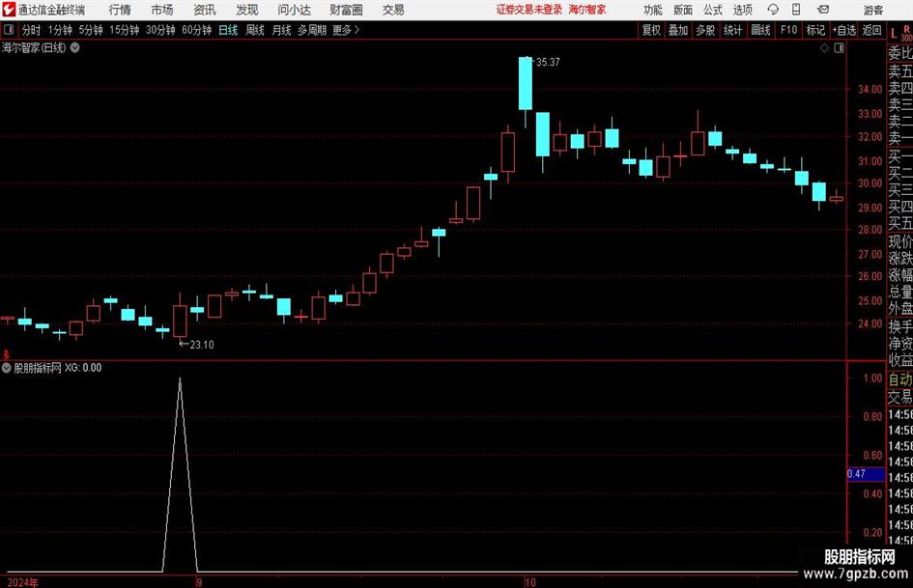
Task: Open the 资讯 menu
Action: 205,10
